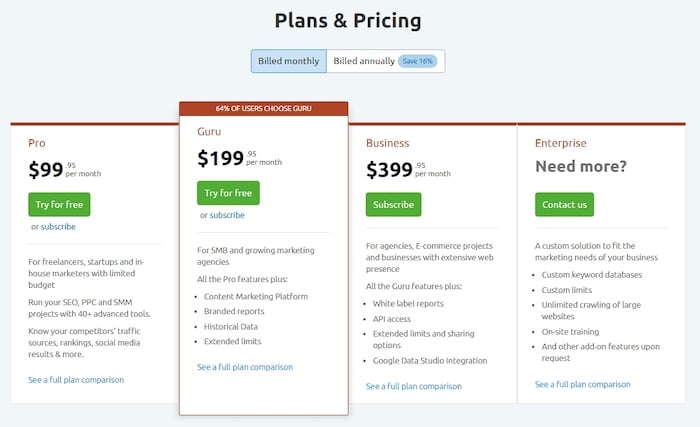Click Try for free under Guru
The image size is (700, 427).
pos(228,192)
